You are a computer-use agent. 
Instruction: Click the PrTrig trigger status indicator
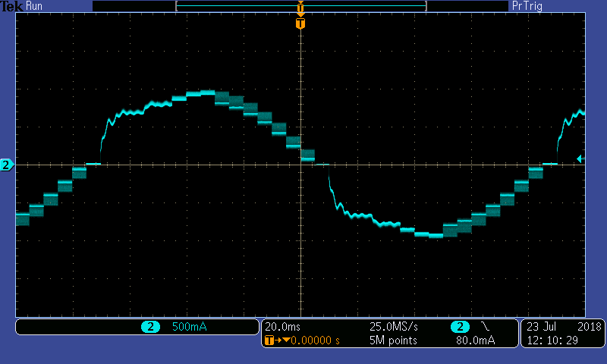click(528, 6)
